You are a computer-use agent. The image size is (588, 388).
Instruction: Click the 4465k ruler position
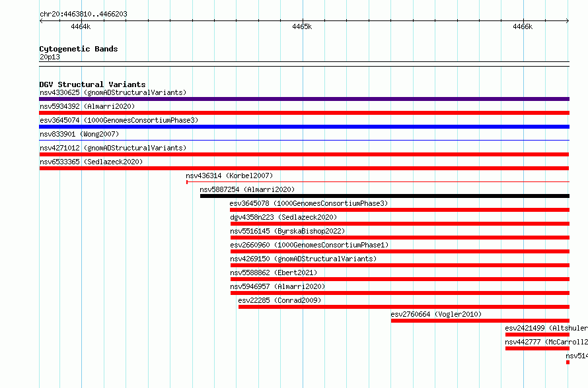[302, 26]
